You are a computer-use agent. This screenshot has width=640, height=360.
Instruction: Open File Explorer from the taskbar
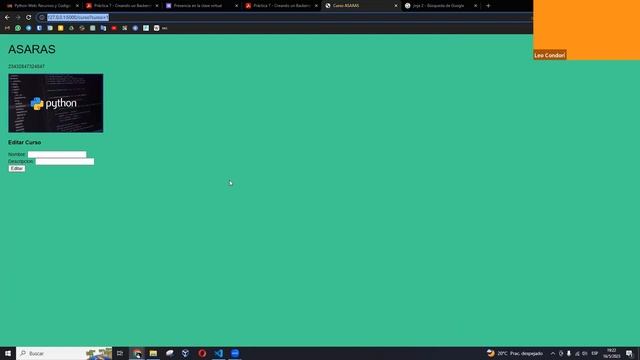153,353
